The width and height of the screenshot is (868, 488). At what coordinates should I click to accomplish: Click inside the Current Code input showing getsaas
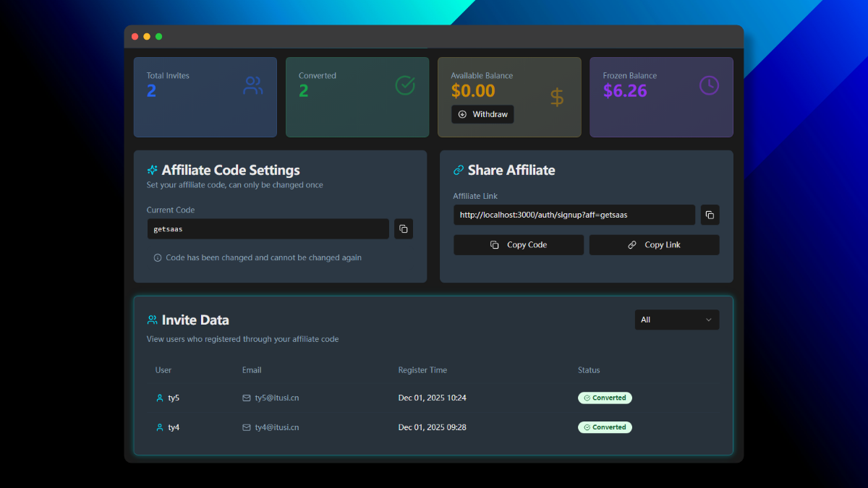[268, 228]
